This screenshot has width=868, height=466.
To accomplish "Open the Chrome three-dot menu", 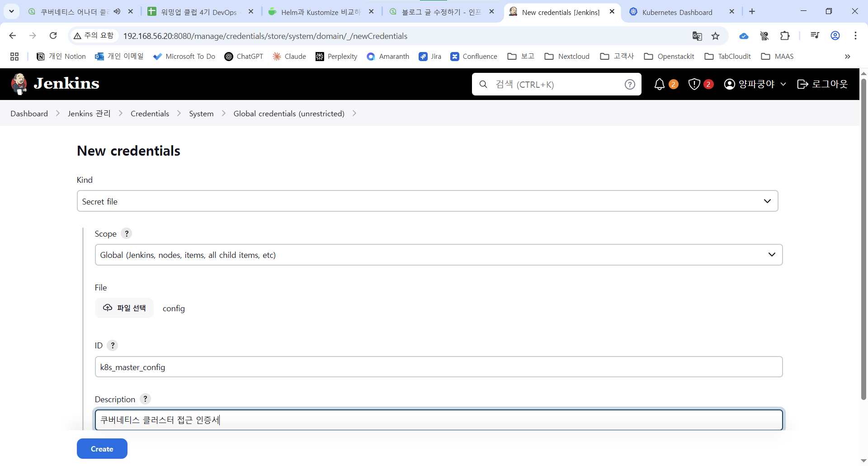I will (855, 36).
